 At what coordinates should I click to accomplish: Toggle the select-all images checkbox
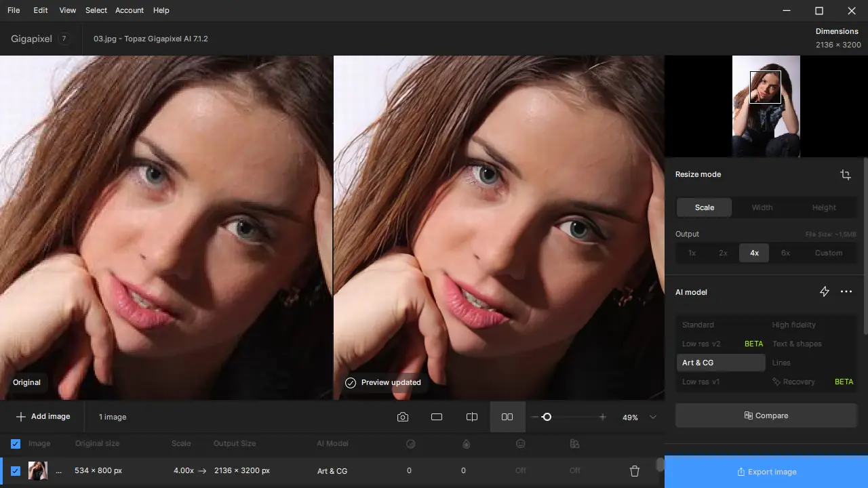16,444
